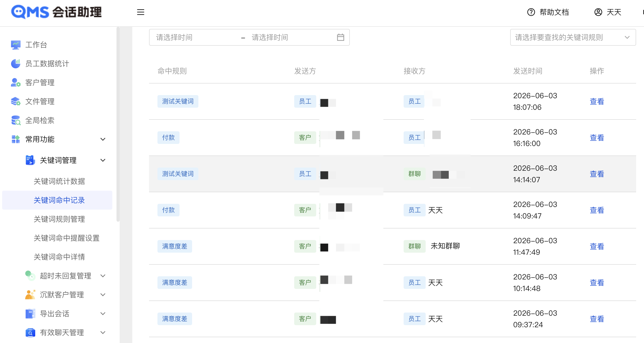Click the 有效聊天管理 folder search icon
This screenshot has width=644, height=343.
[30, 332]
